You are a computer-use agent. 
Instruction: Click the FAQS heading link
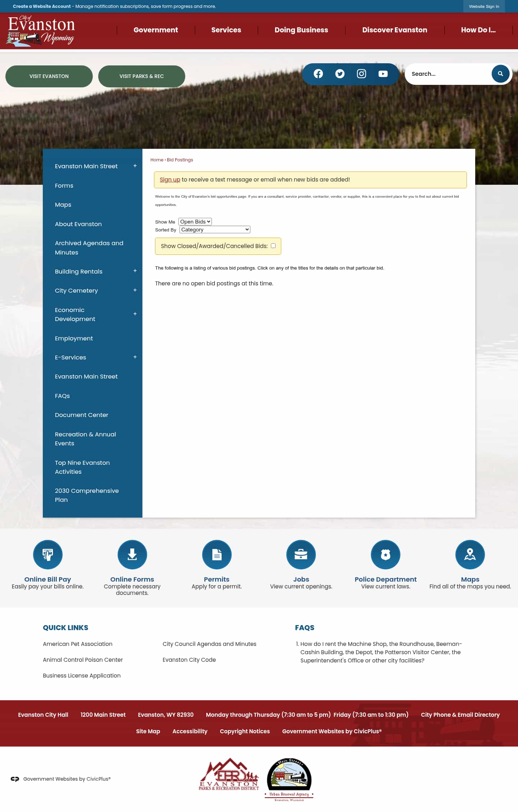click(x=305, y=628)
